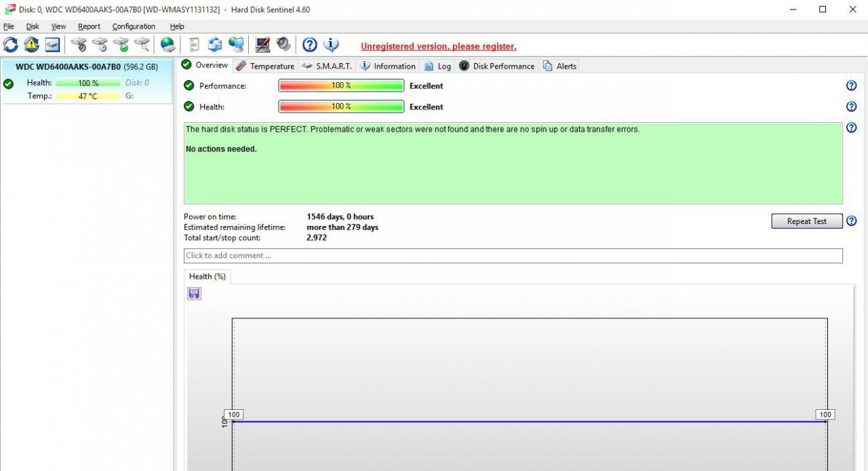The height and width of the screenshot is (471, 868).
Task: Switch to the S.M.A.R.T. tab
Action: [x=327, y=66]
